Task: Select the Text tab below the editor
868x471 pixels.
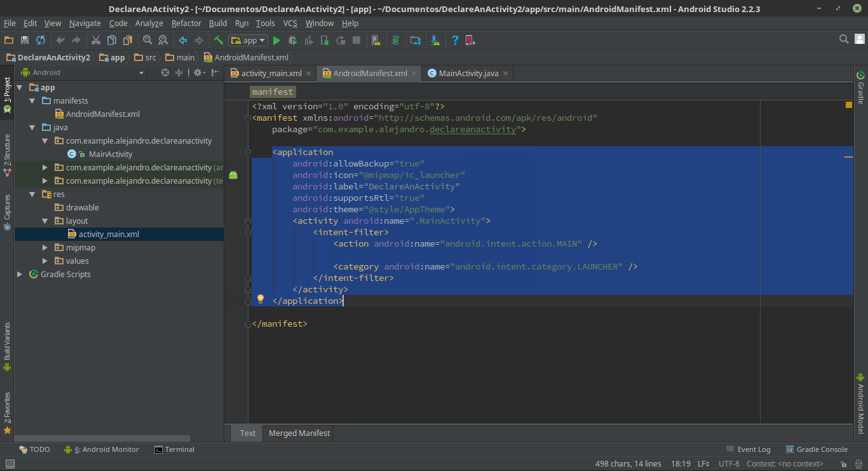Action: click(x=248, y=433)
